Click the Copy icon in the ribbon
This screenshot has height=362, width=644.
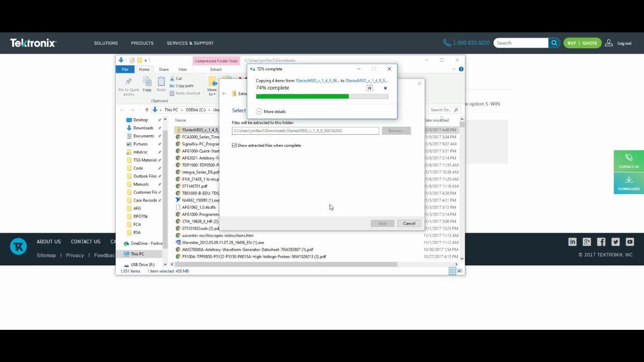click(x=147, y=84)
